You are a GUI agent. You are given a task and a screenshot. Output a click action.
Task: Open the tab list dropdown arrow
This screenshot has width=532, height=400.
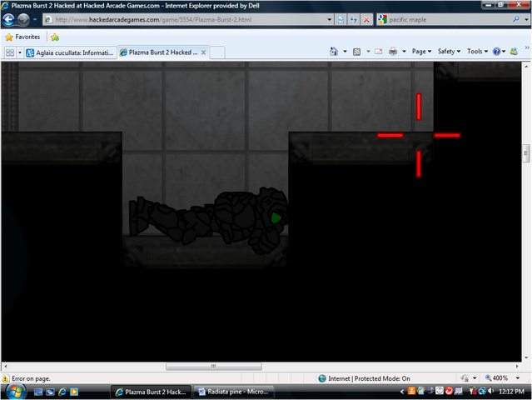coord(20,52)
